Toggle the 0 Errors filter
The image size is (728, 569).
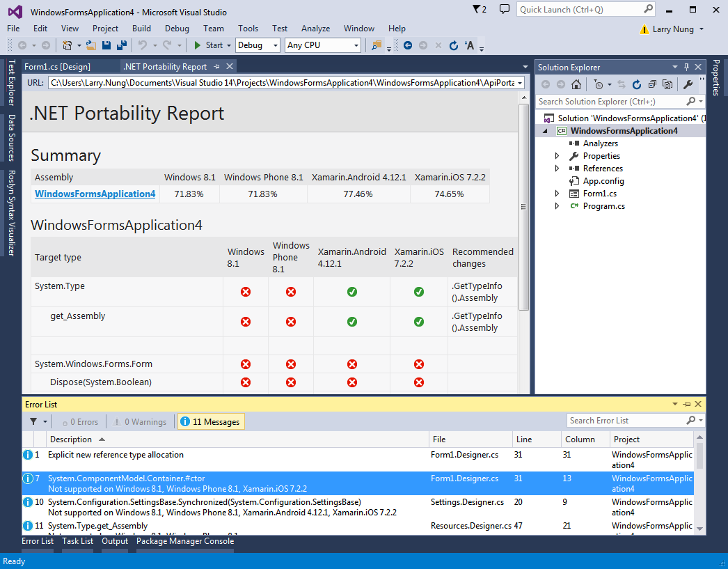80,422
